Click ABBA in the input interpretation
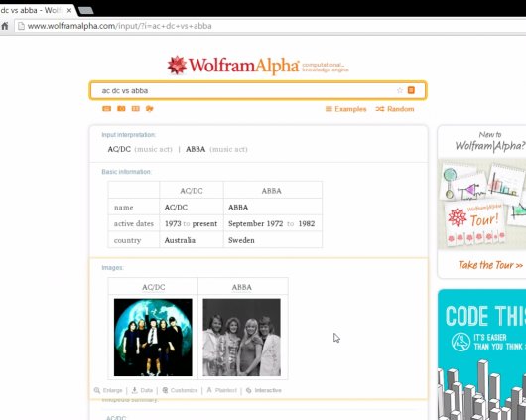 click(196, 149)
